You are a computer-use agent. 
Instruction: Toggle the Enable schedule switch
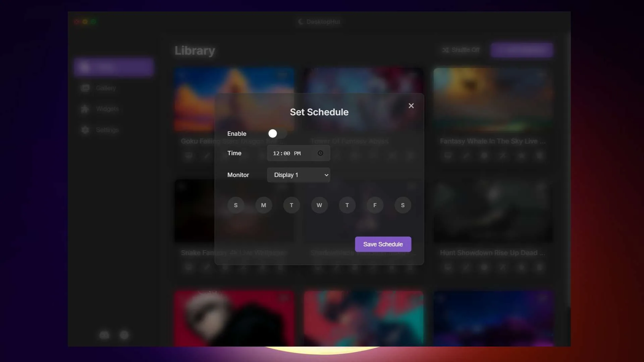[277, 134]
